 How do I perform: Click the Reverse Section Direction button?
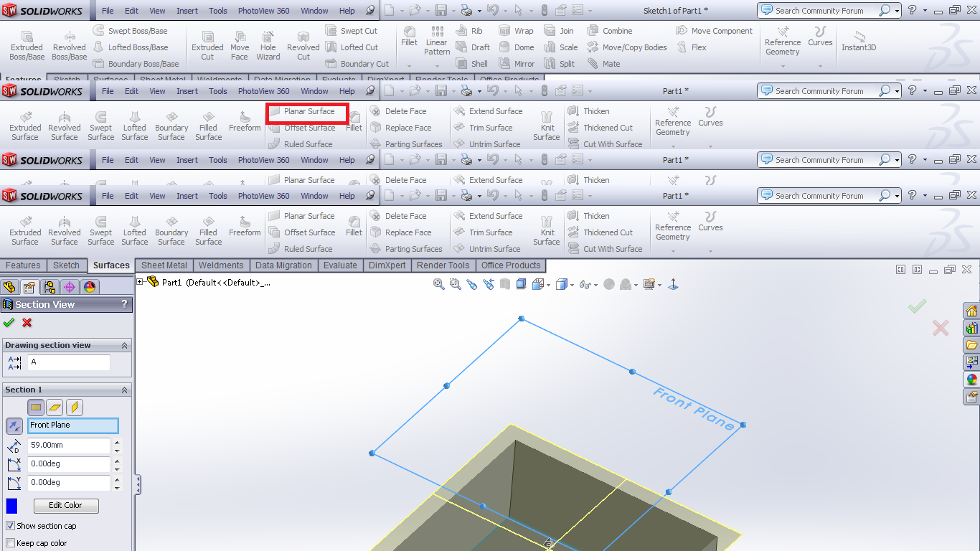point(14,425)
